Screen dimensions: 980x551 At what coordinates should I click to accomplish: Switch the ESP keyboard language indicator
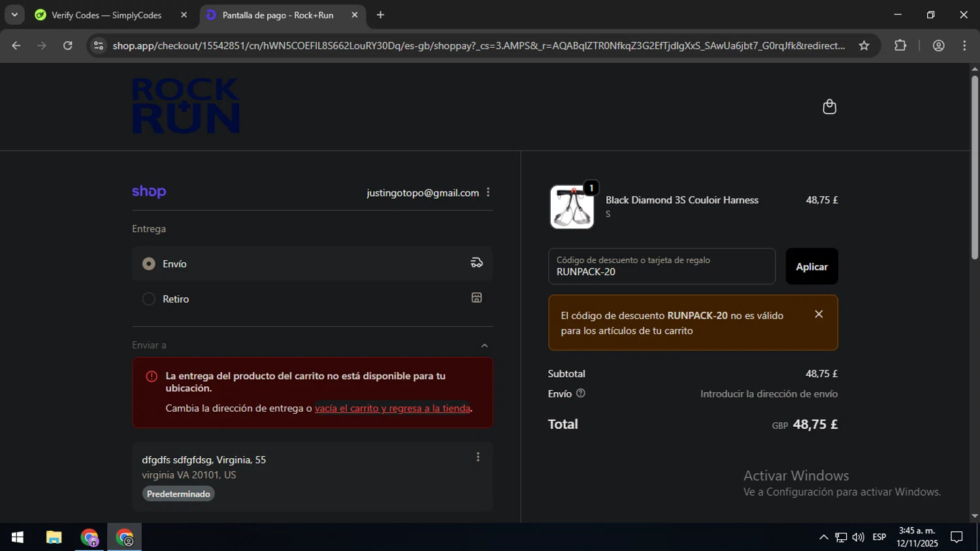879,537
